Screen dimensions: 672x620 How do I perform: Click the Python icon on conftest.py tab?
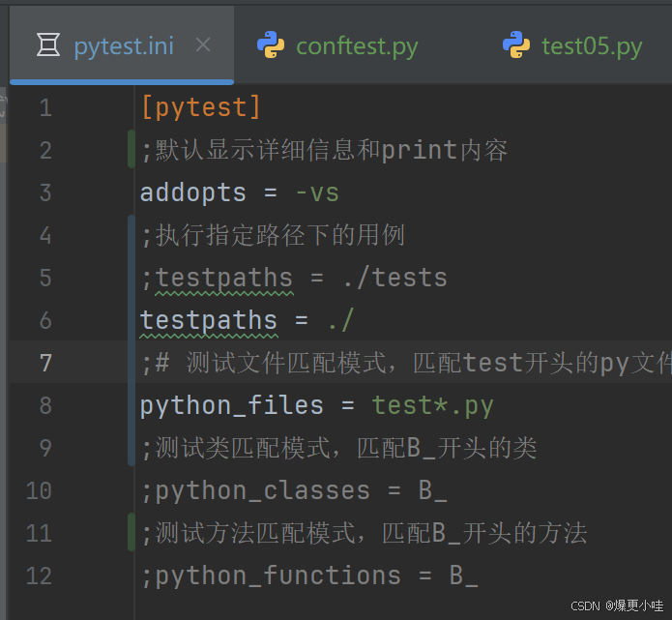pos(271,44)
